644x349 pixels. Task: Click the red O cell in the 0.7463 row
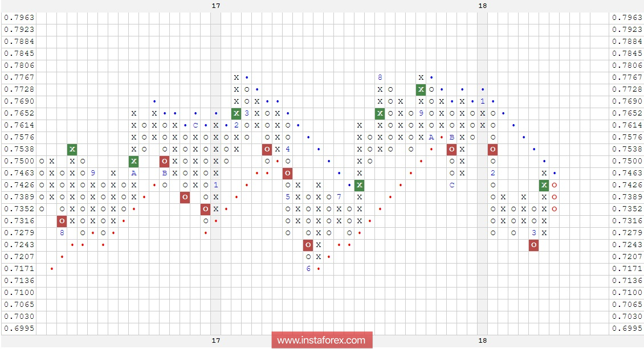pyautogui.click(x=287, y=173)
